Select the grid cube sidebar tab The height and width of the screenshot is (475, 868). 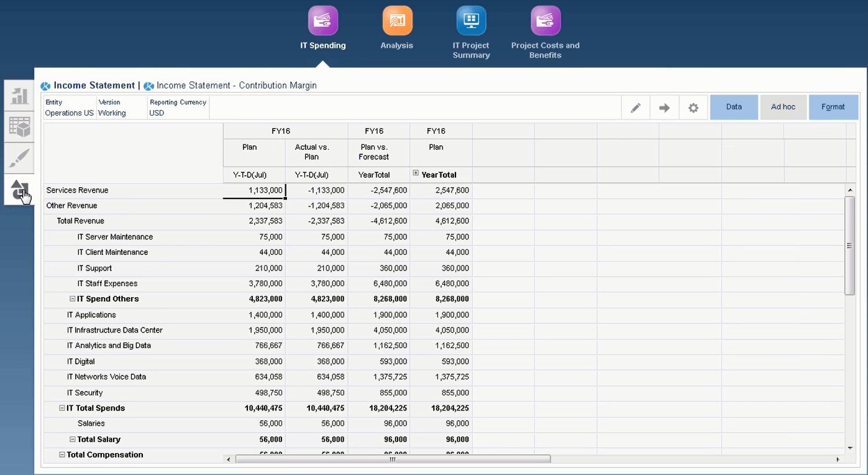19,127
